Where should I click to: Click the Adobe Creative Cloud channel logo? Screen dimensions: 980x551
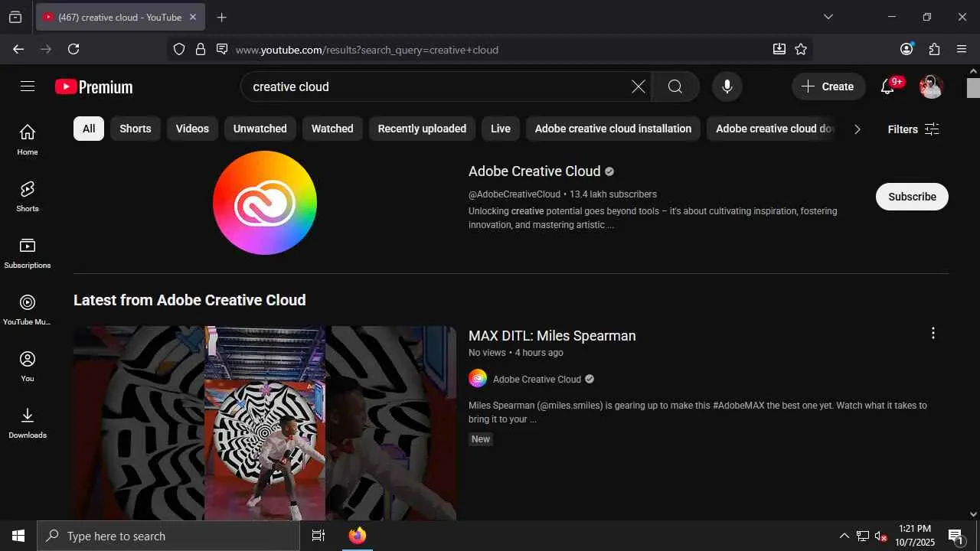[265, 203]
